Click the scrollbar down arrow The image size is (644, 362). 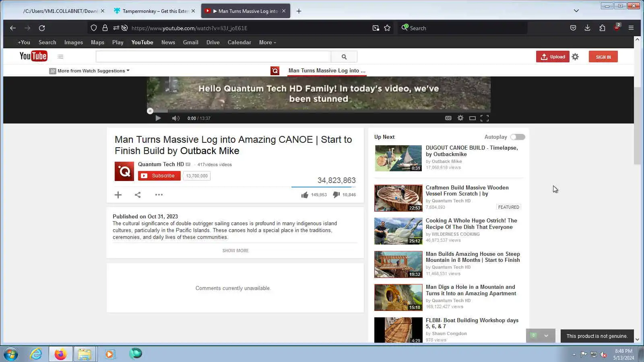click(637, 340)
